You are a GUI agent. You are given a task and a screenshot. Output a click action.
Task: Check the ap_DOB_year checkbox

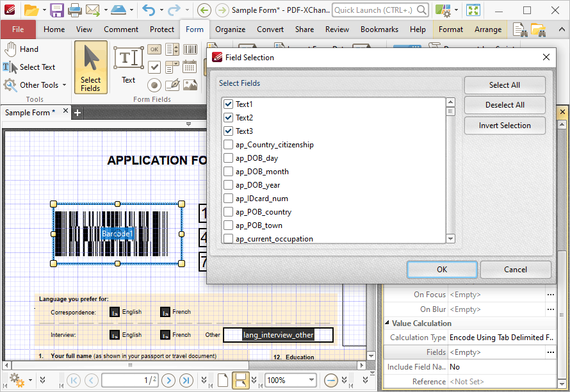click(x=228, y=185)
